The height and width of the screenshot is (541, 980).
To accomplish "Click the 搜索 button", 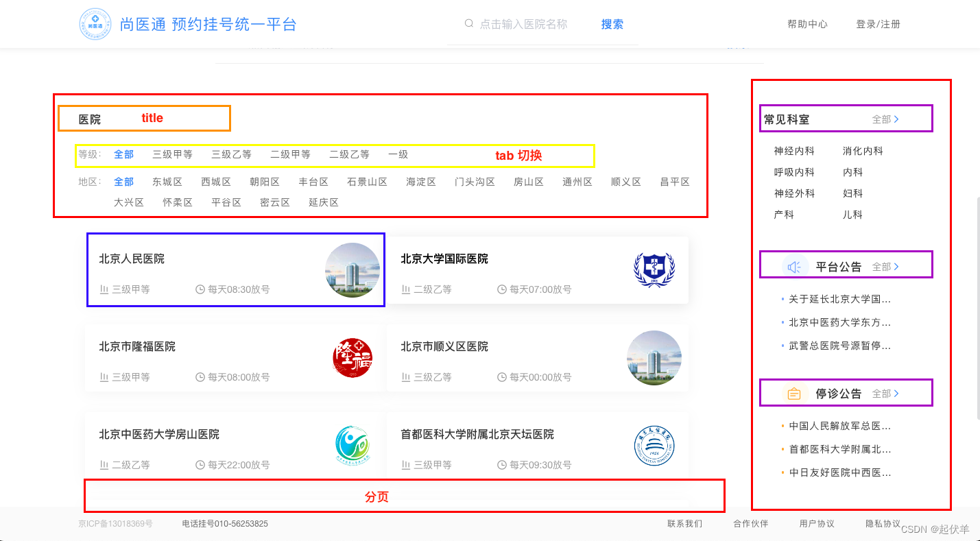I will [612, 24].
